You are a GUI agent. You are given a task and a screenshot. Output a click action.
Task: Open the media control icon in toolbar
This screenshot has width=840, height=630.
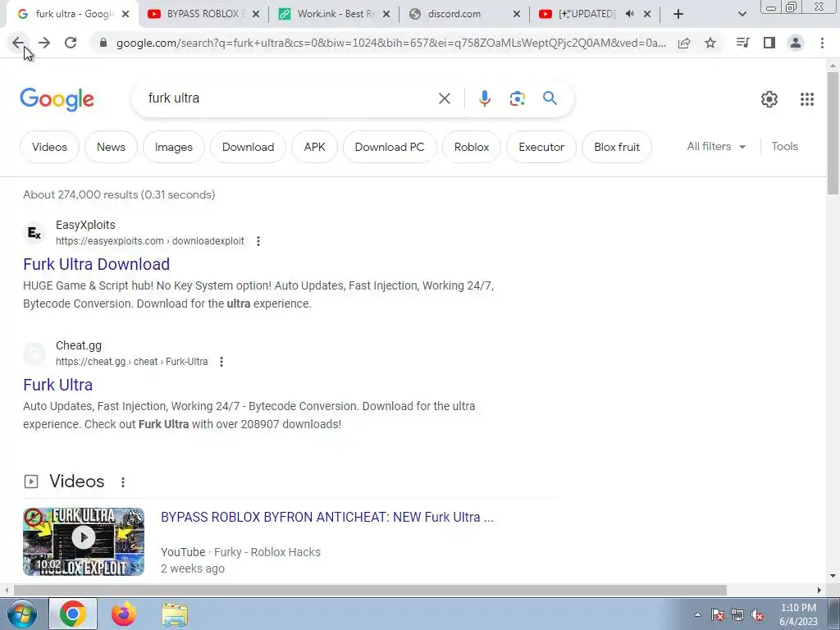742,43
